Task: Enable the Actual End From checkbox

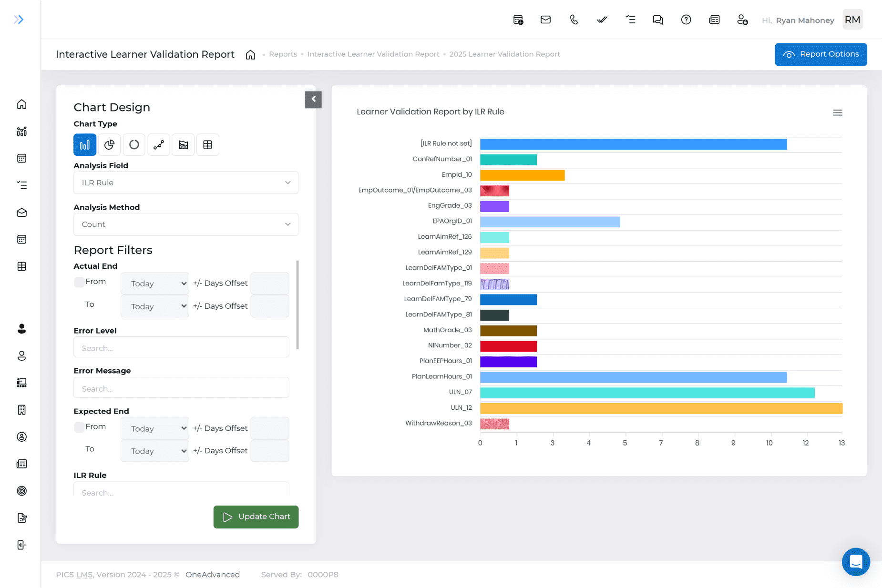Action: [x=79, y=282]
